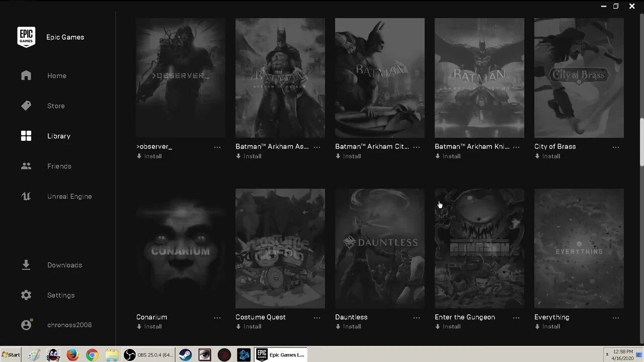Open the eye image taskbar icon
The image size is (644, 362).
coord(205,355)
